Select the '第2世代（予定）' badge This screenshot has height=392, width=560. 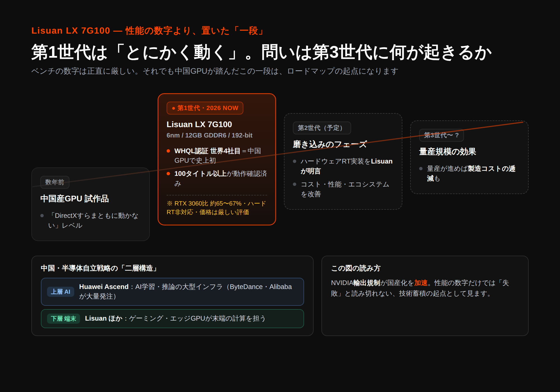(x=322, y=128)
